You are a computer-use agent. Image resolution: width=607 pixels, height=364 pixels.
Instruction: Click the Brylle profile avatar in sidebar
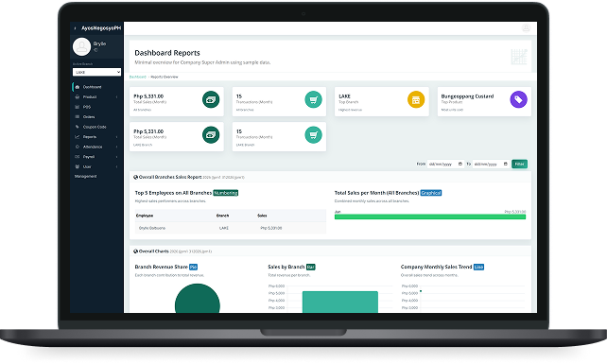tap(81, 47)
